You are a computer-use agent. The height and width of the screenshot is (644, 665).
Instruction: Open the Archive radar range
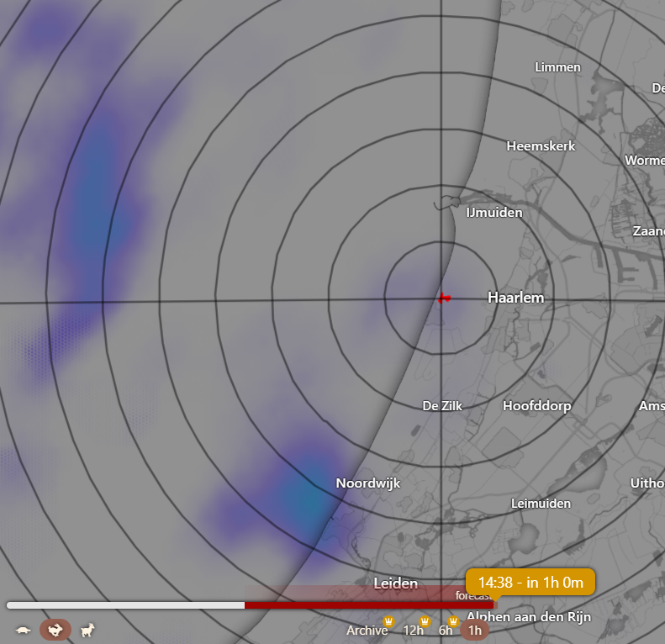tap(367, 631)
